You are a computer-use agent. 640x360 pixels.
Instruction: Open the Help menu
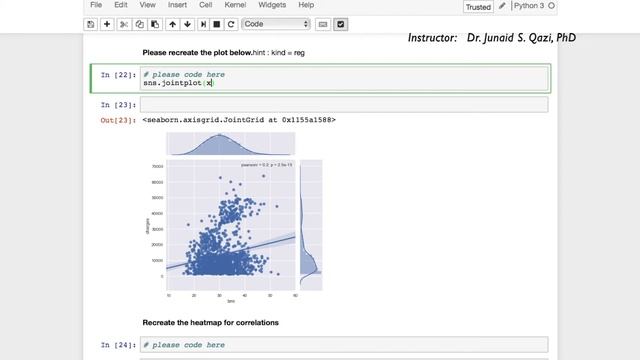306,5
